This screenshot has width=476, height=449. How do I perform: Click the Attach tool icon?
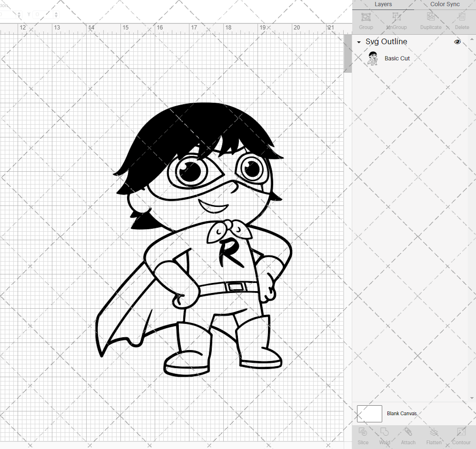coord(408,432)
